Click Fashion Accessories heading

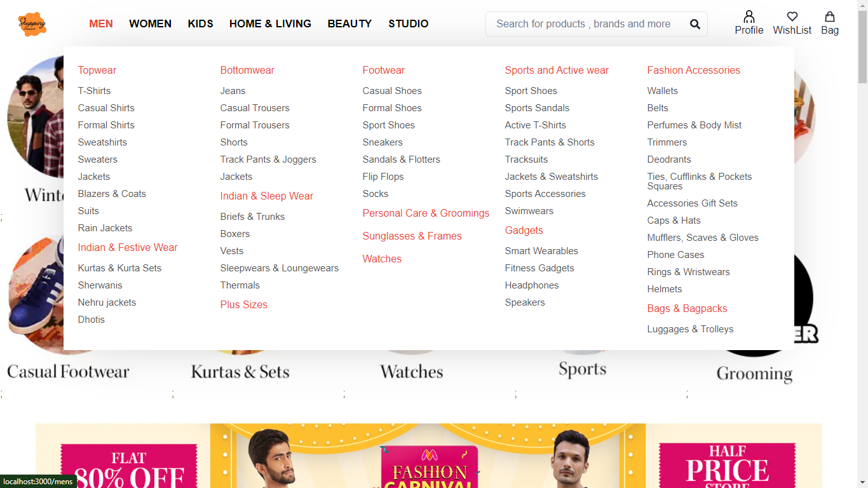coord(694,71)
